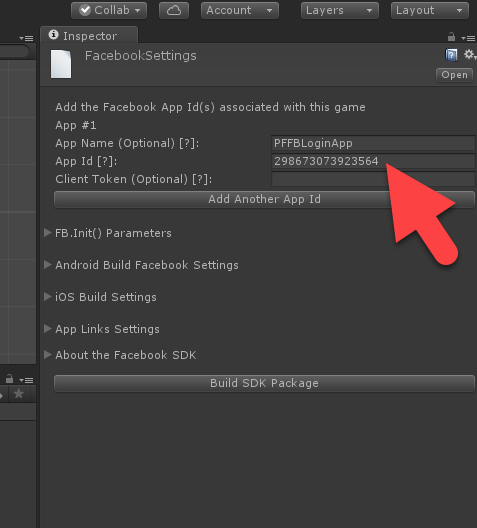
Task: Open the lower left panel options menu
Action: (26, 380)
